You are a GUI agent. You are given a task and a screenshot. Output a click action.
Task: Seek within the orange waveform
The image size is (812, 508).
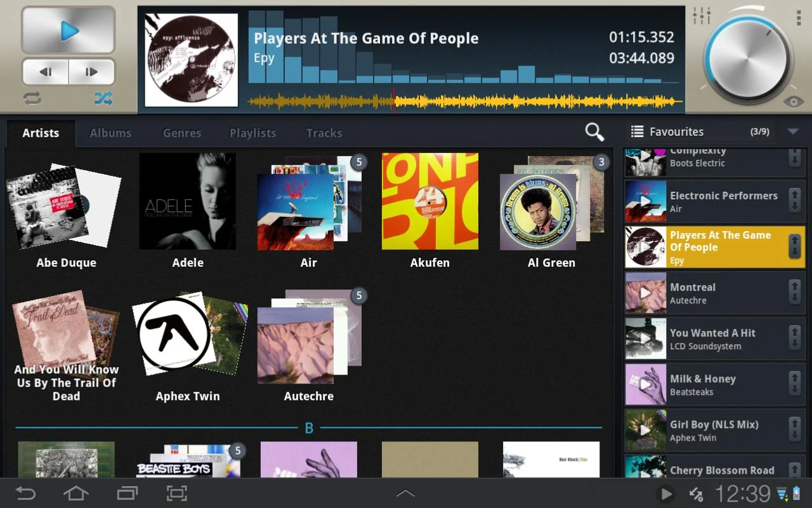pos(464,101)
